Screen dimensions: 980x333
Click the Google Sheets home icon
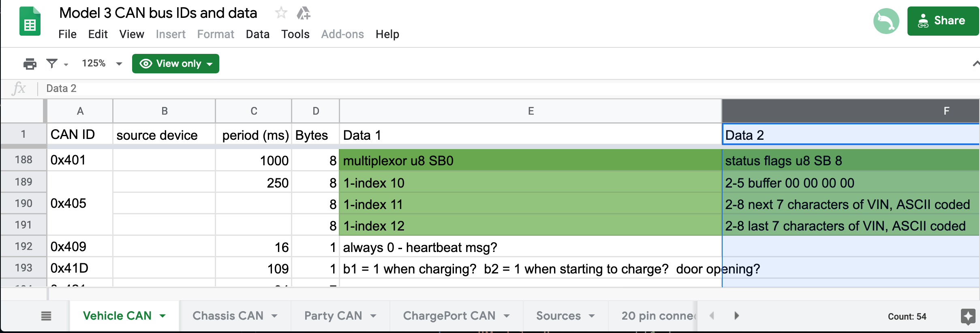pos(30,21)
